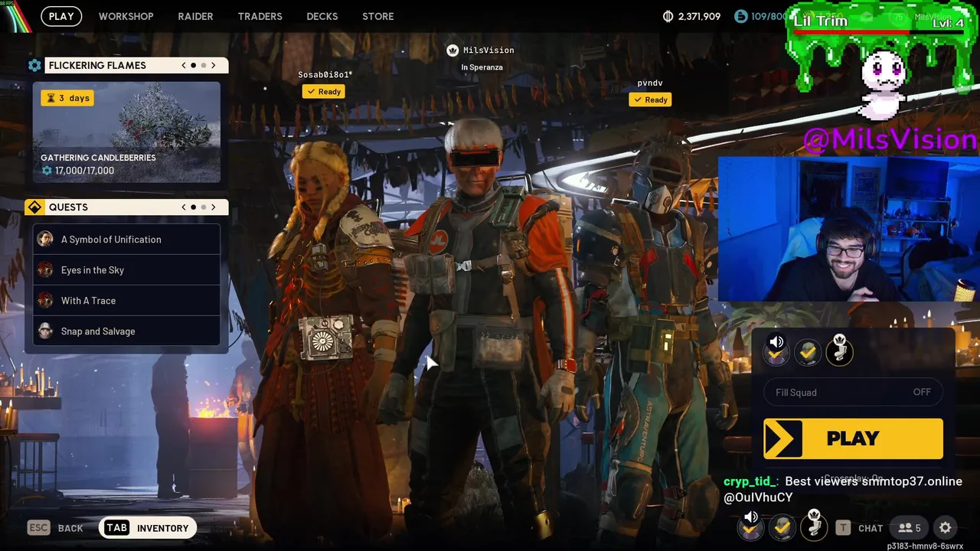Viewport: 980px width, 551px height.
Task: Show previous Flickering Flames event with left chevron
Action: point(184,66)
